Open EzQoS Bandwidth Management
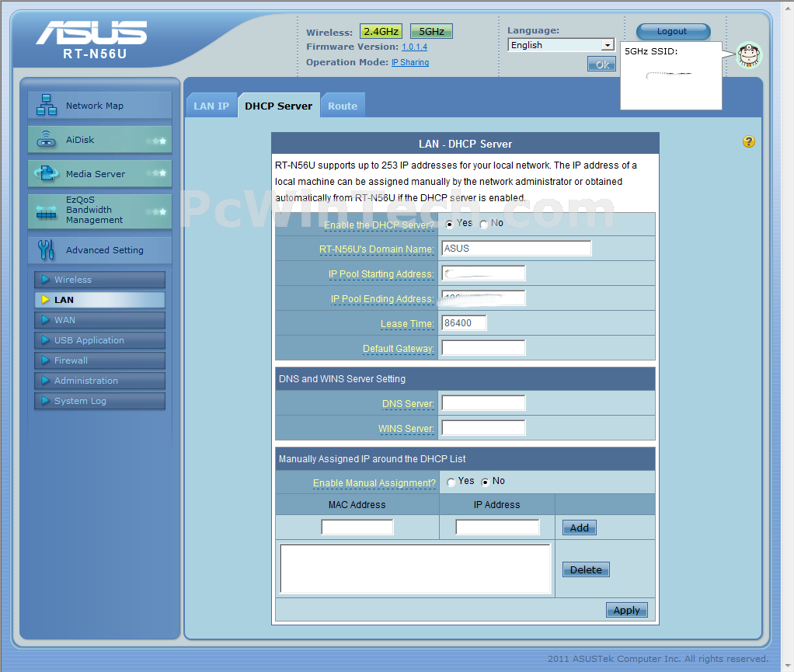Viewport: 794px width, 672px height. pos(99,211)
